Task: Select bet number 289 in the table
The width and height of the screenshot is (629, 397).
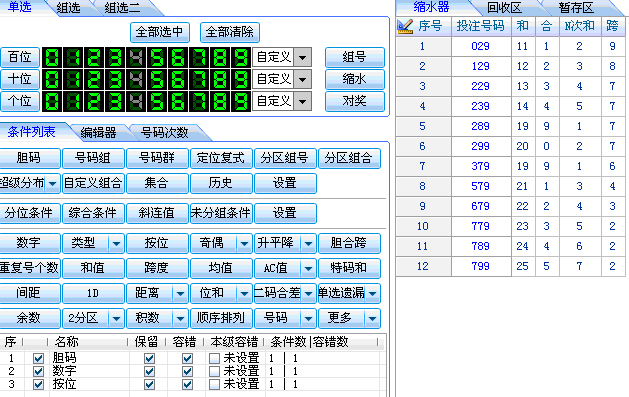Action: pyautogui.click(x=481, y=127)
